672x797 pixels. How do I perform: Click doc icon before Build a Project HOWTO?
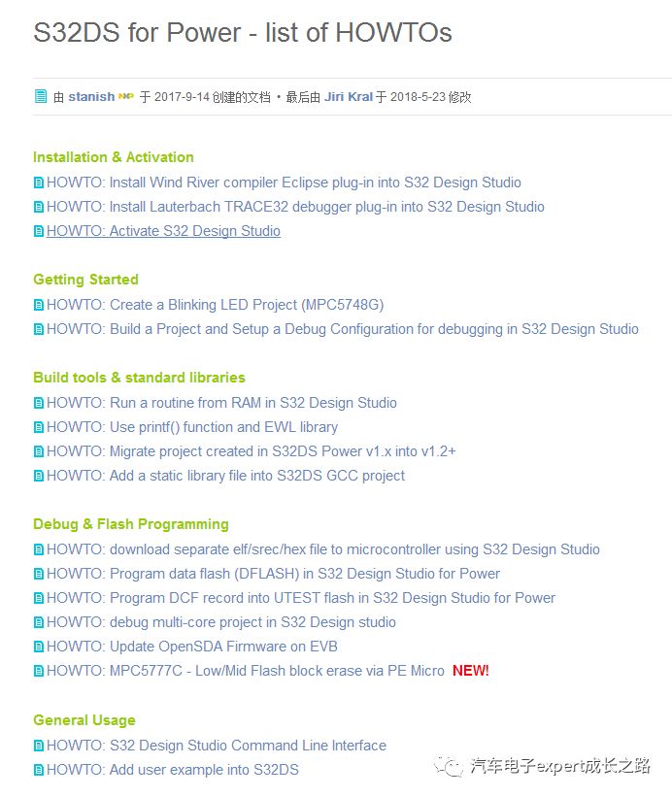[x=39, y=329]
